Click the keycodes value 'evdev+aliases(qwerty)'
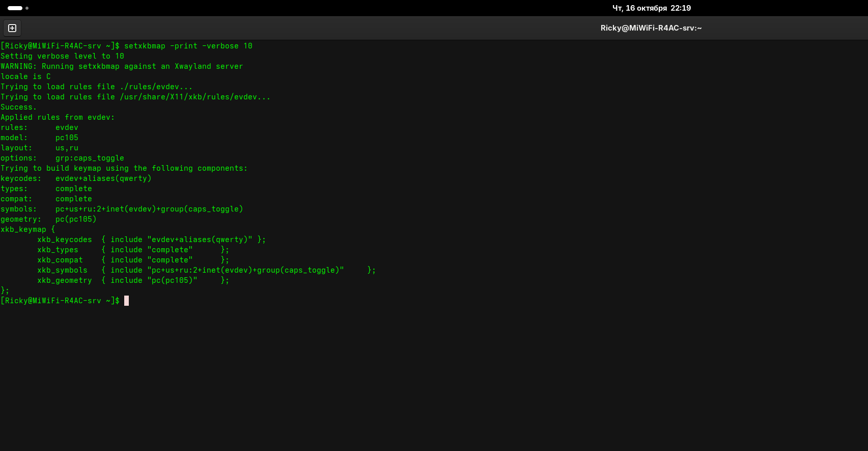Image resolution: width=868 pixels, height=451 pixels. (103, 178)
